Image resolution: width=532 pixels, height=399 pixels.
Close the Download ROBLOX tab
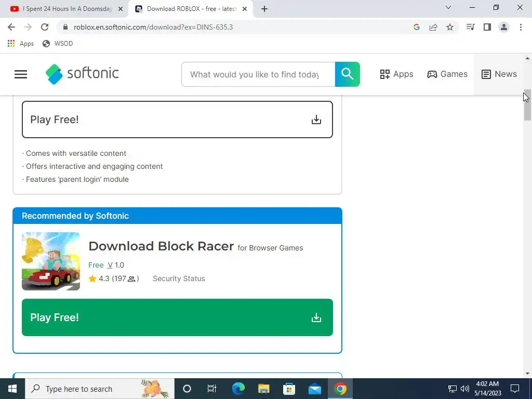pos(245,9)
